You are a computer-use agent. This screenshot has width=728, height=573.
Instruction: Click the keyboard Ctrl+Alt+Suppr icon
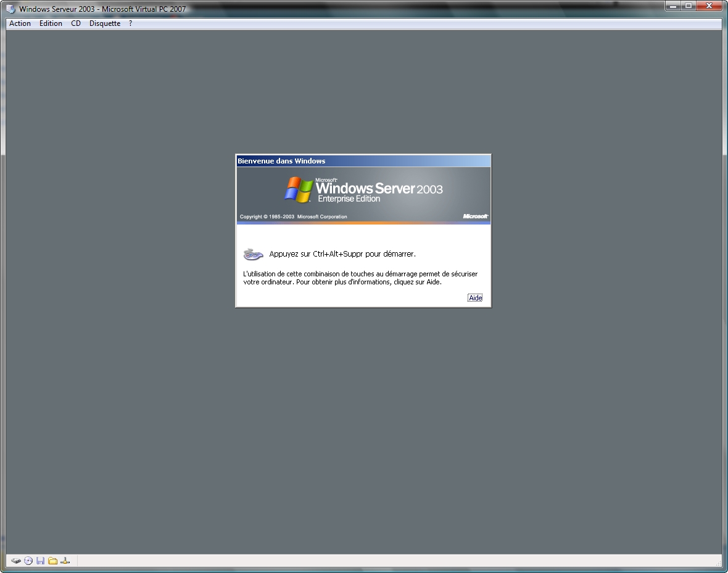(x=253, y=254)
